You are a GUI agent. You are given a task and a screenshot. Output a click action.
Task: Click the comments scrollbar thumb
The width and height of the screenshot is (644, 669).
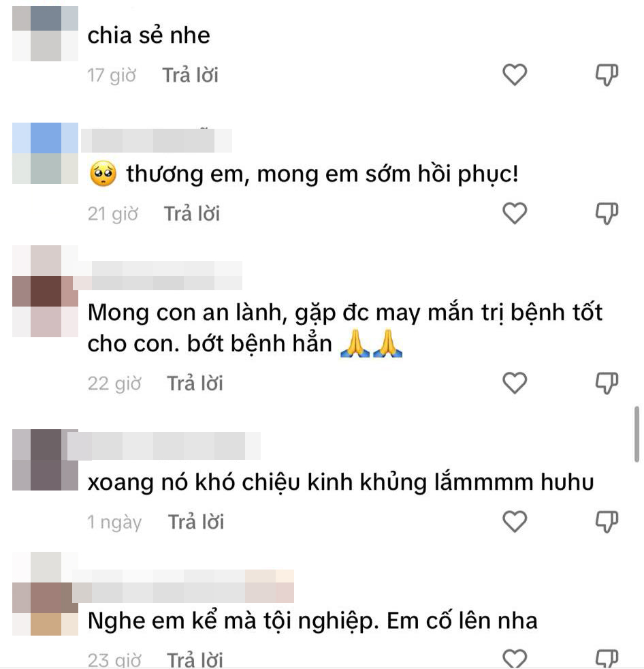tap(637, 432)
